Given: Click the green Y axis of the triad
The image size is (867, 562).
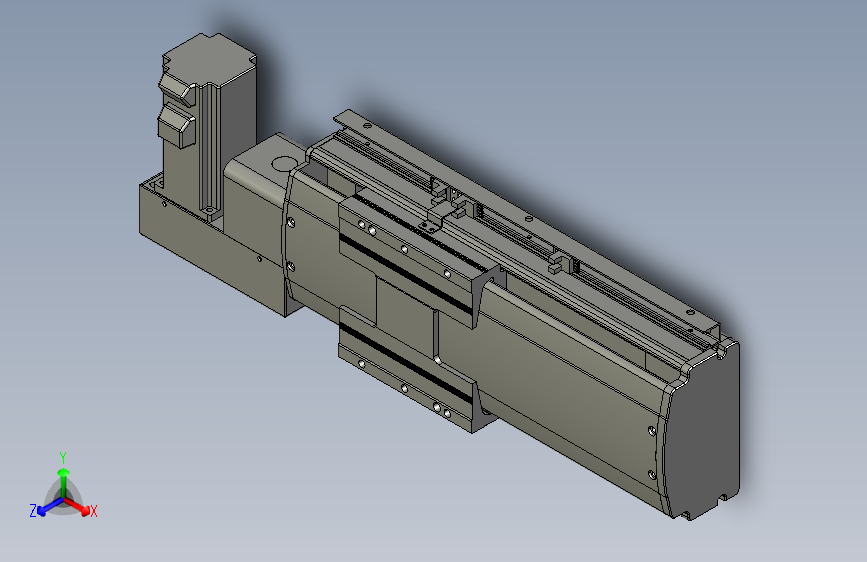Looking at the screenshot, I should (x=64, y=482).
